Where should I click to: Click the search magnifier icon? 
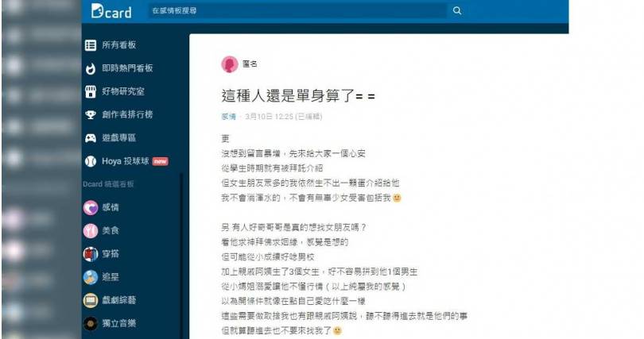[456, 10]
